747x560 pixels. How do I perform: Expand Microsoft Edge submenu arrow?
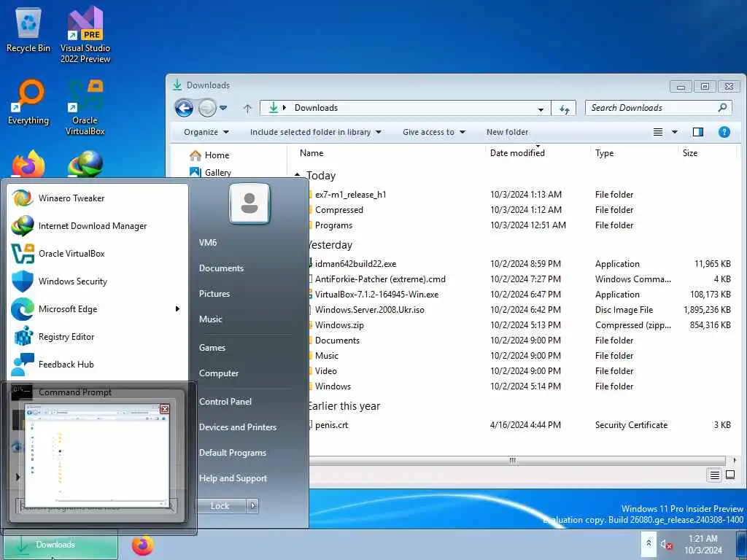pyautogui.click(x=177, y=309)
